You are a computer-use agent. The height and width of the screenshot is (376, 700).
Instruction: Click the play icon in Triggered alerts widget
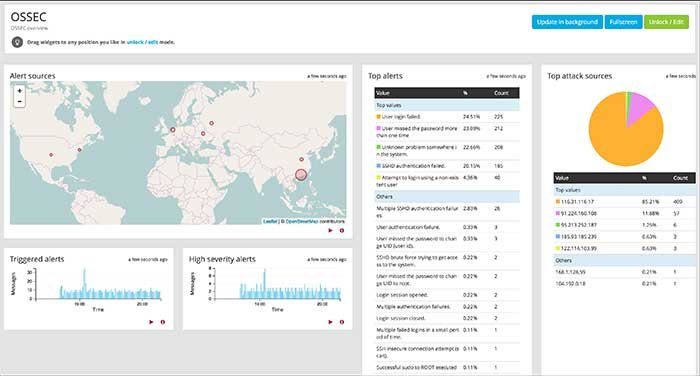pos(151,322)
